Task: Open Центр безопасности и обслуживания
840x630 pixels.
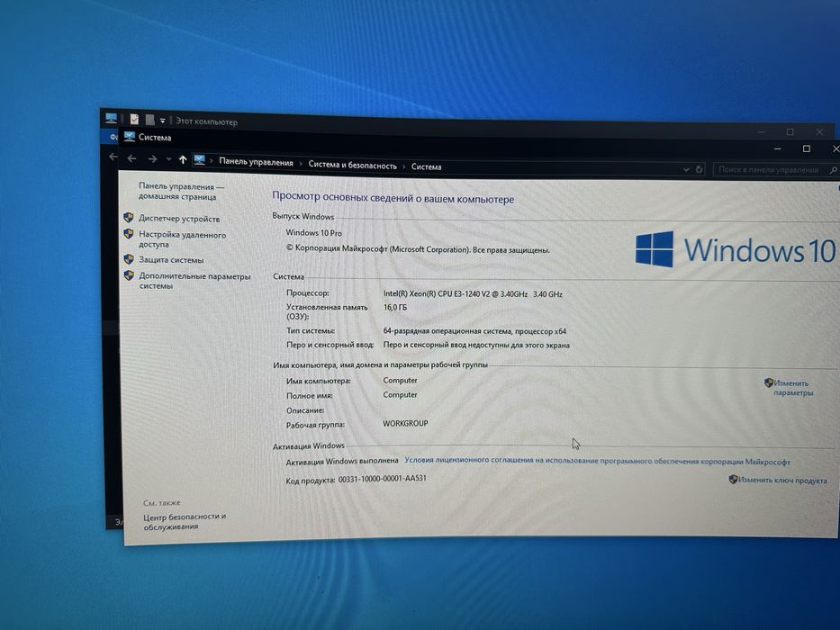Action: pyautogui.click(x=185, y=521)
